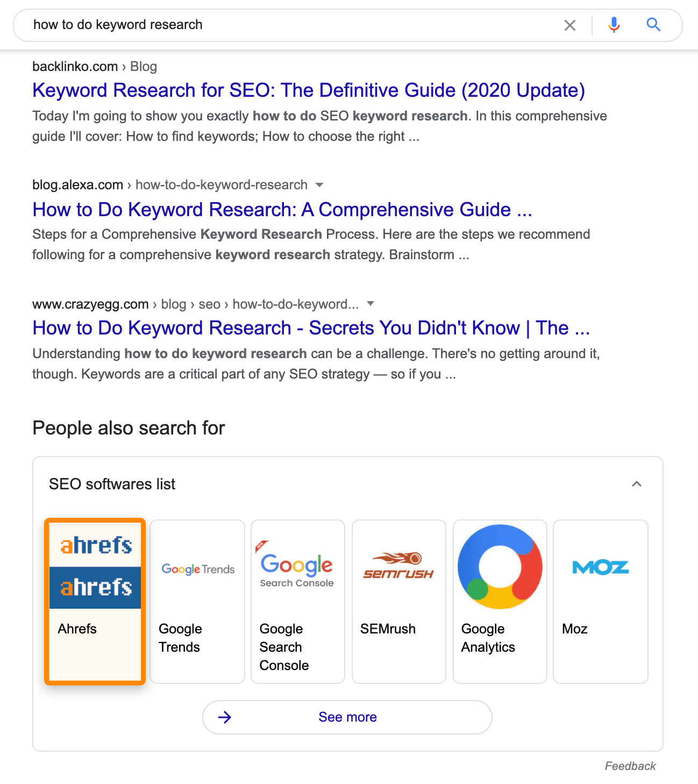This screenshot has width=698, height=784.
Task: Open the crazyegg.com result dropdown arrow
Action: (371, 304)
